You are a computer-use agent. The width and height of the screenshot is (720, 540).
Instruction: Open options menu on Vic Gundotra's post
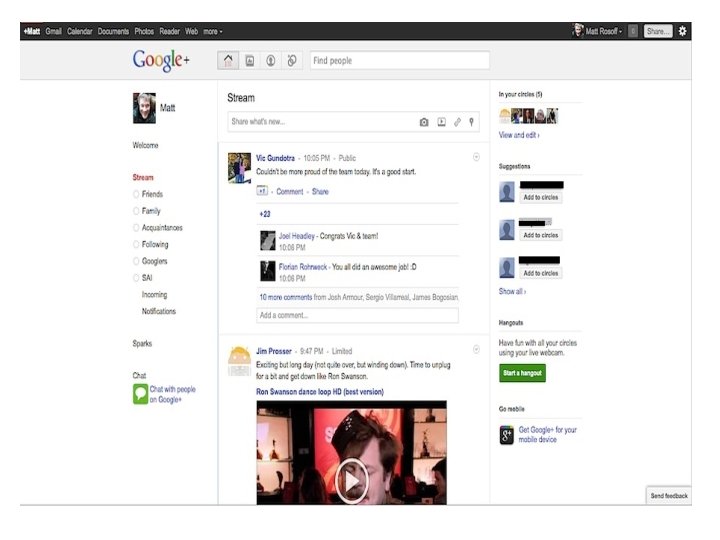coord(476,158)
